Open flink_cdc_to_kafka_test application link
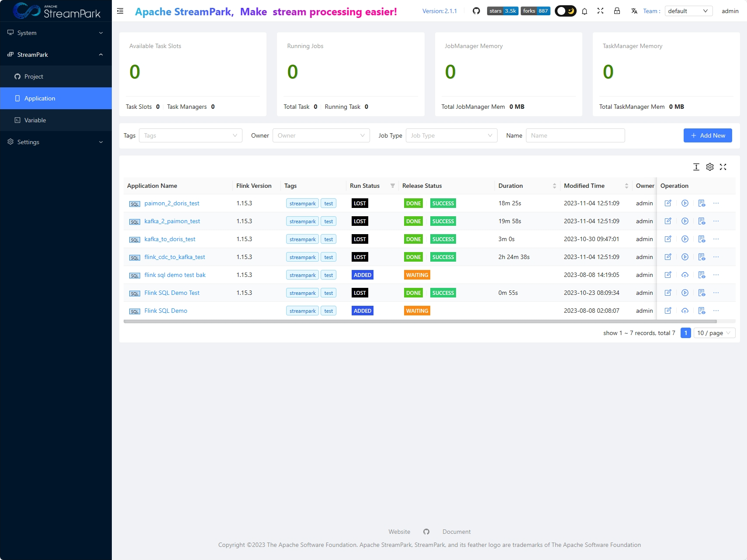The image size is (747, 560). click(x=175, y=257)
